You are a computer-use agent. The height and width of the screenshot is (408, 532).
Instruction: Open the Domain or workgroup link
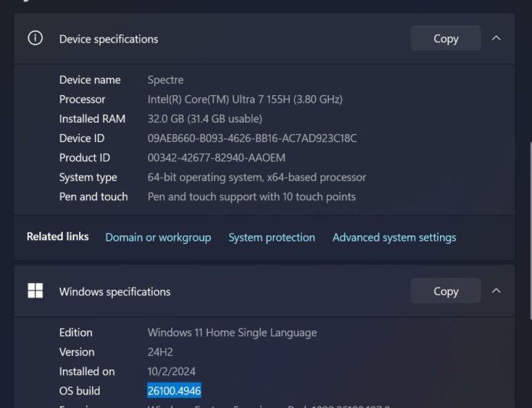click(158, 237)
